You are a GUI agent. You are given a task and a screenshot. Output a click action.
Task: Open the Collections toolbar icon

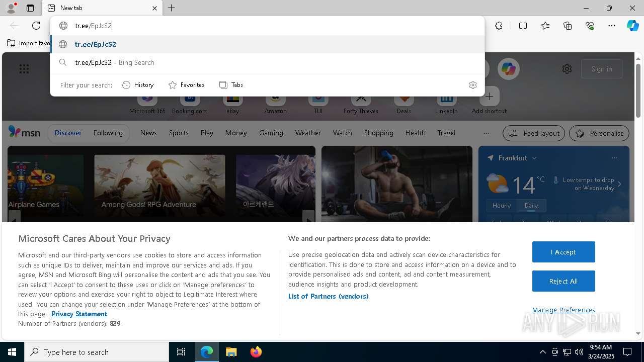click(x=568, y=26)
